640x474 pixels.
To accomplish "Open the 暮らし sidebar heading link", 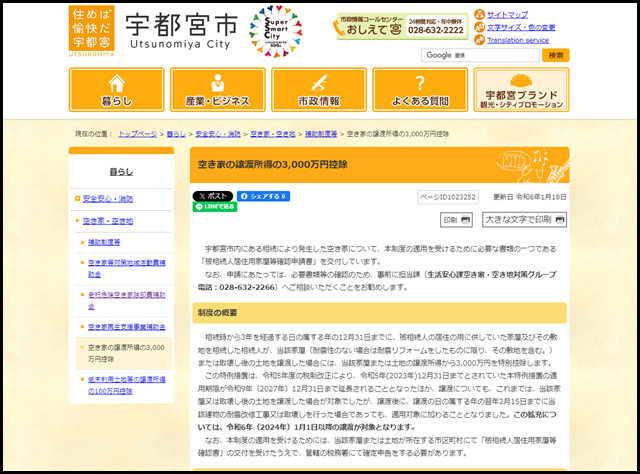I will tap(121, 172).
